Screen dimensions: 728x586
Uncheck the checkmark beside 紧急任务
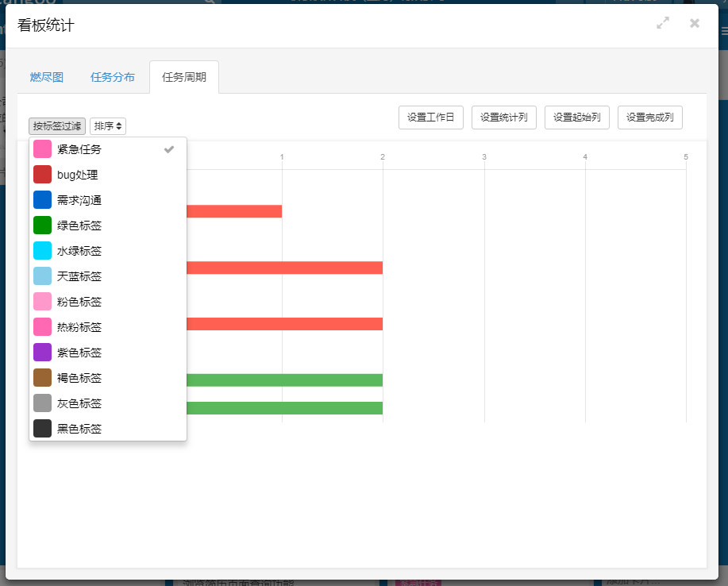pyautogui.click(x=168, y=149)
